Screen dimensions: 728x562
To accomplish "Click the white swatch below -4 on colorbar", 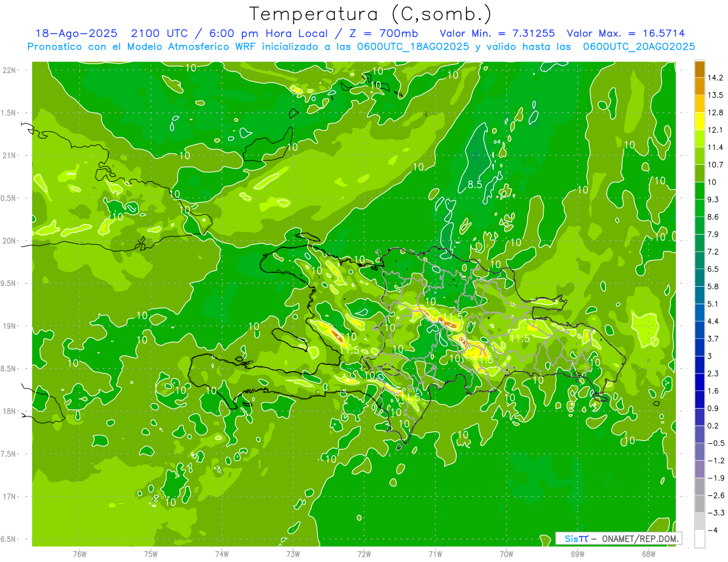I will pyautogui.click(x=699, y=538).
